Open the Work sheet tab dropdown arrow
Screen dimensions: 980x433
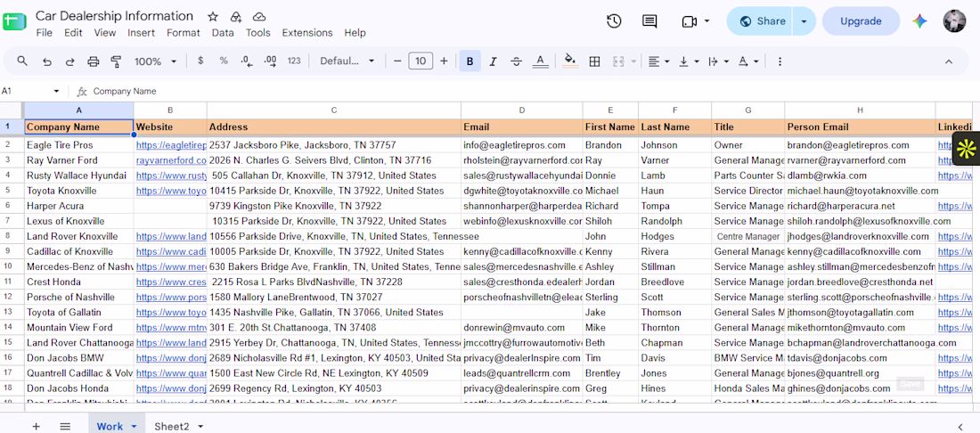point(134,426)
